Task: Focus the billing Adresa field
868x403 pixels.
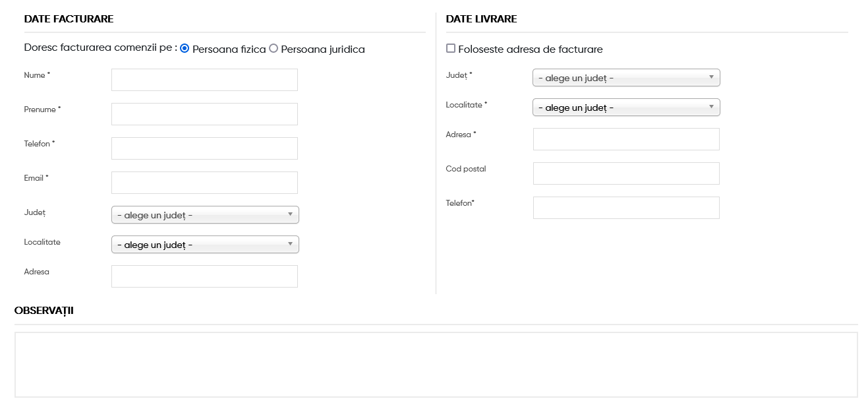Action: pyautogui.click(x=204, y=276)
